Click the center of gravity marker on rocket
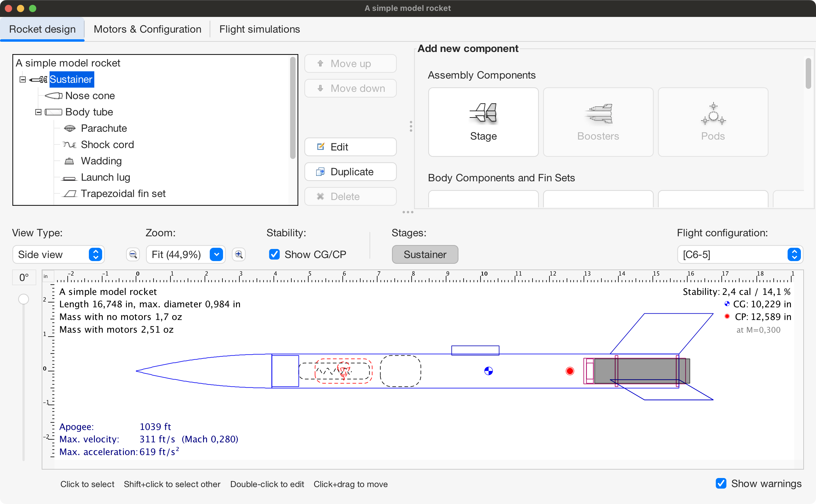816x504 pixels. point(488,371)
